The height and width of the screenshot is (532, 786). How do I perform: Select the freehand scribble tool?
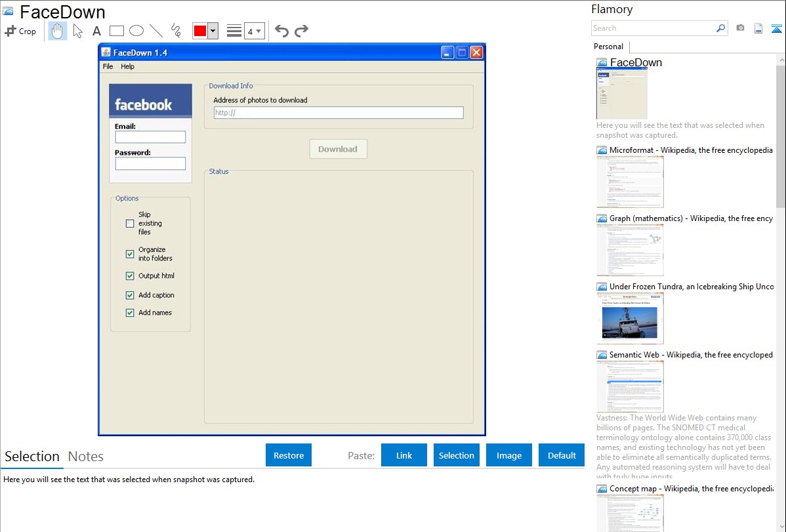coord(176,31)
